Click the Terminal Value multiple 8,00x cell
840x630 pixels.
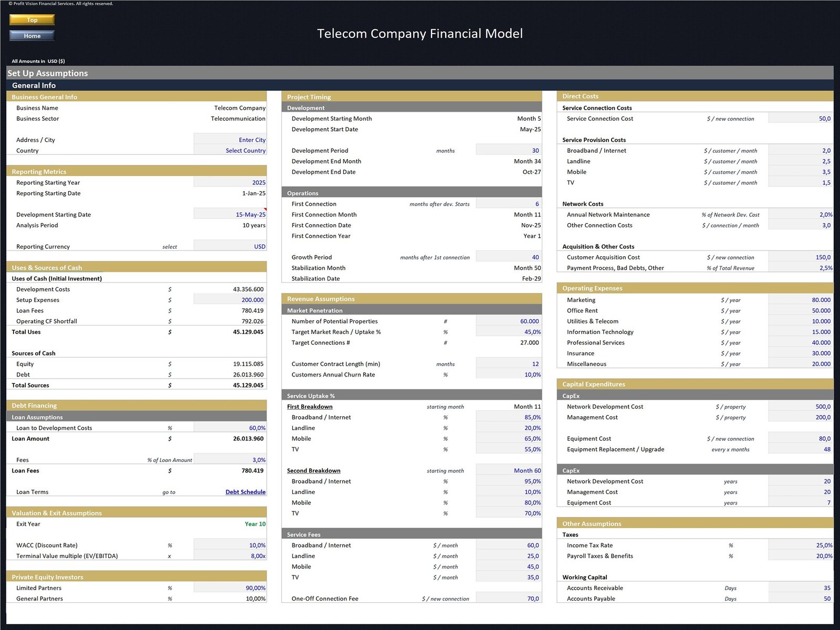pos(230,556)
